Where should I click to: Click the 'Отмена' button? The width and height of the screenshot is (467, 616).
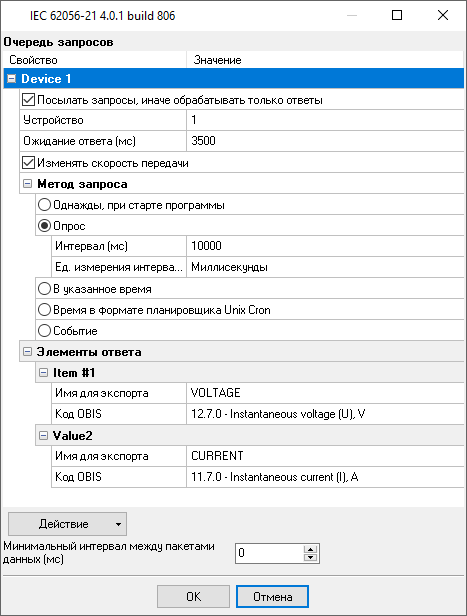click(x=273, y=596)
